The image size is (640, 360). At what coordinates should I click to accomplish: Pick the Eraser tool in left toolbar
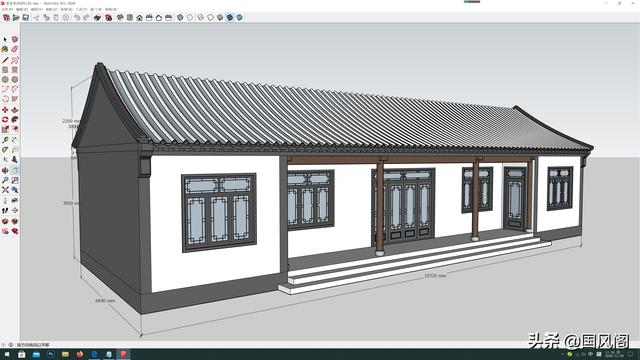(15, 49)
